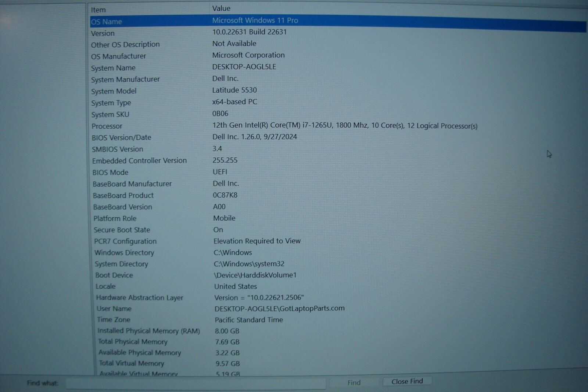The height and width of the screenshot is (392, 588).
Task: Click the value DESKTOP-AOGL5LE\GotLaptopParts.com
Action: pyautogui.click(x=280, y=309)
